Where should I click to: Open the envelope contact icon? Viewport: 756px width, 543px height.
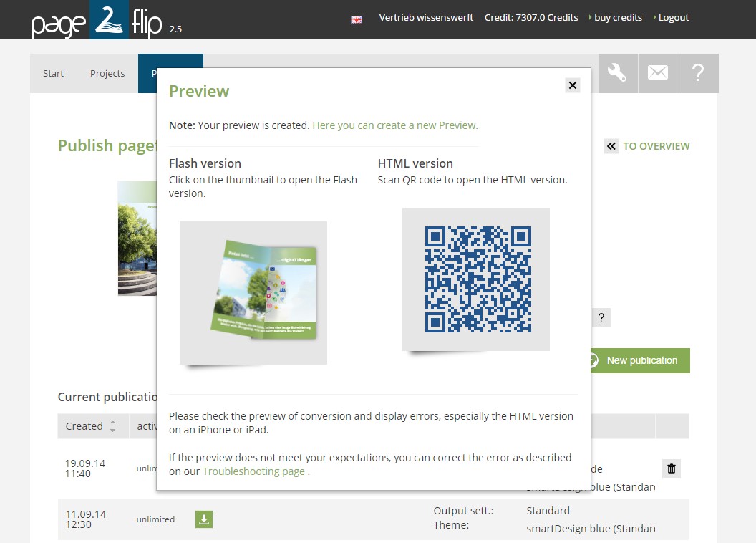pos(658,72)
